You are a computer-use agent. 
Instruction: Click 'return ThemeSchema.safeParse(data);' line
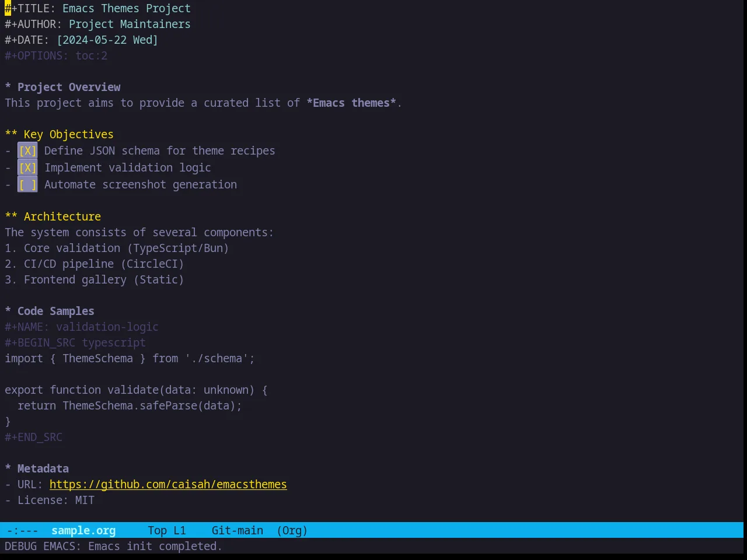tap(130, 406)
